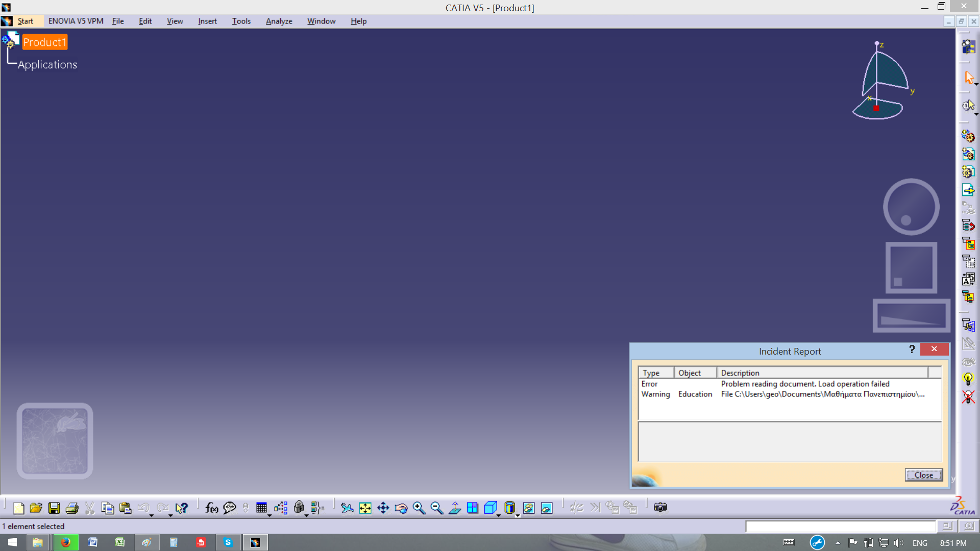Image resolution: width=980 pixels, height=551 pixels.
Task: Click the Zoom In magnifier icon
Action: (x=419, y=508)
